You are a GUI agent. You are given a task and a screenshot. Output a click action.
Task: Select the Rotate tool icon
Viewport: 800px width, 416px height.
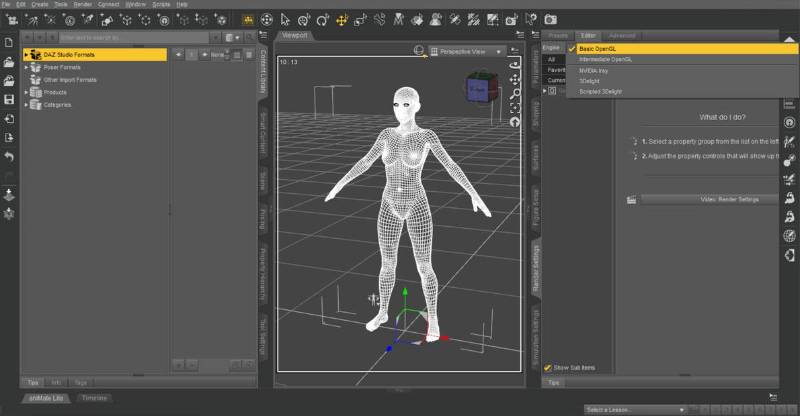(x=322, y=20)
